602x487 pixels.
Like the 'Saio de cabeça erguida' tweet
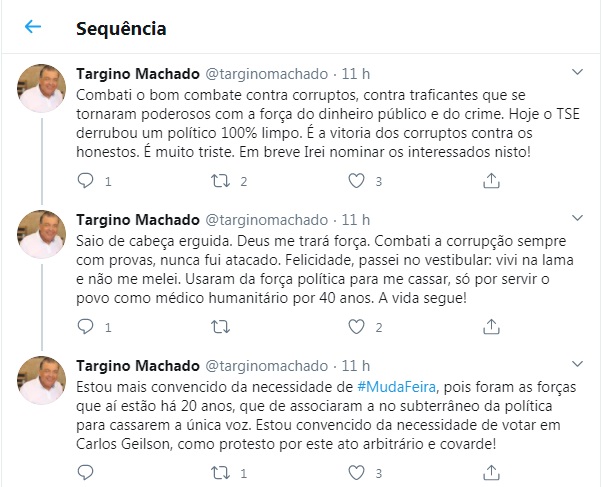coord(355,326)
